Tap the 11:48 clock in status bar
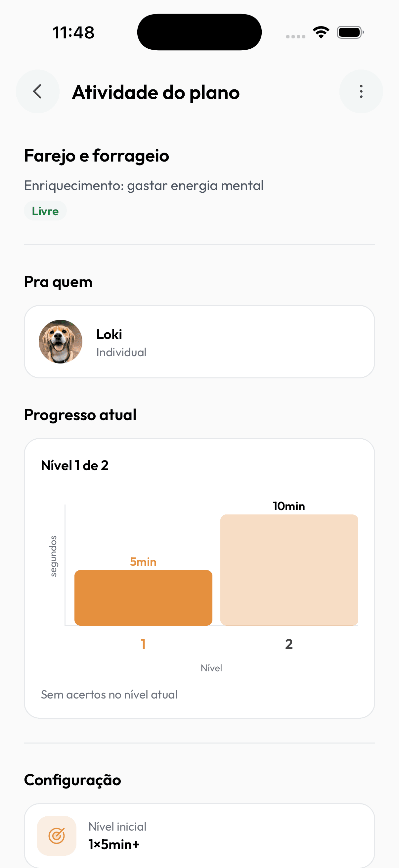Viewport: 399px width, 868px height. click(x=73, y=33)
